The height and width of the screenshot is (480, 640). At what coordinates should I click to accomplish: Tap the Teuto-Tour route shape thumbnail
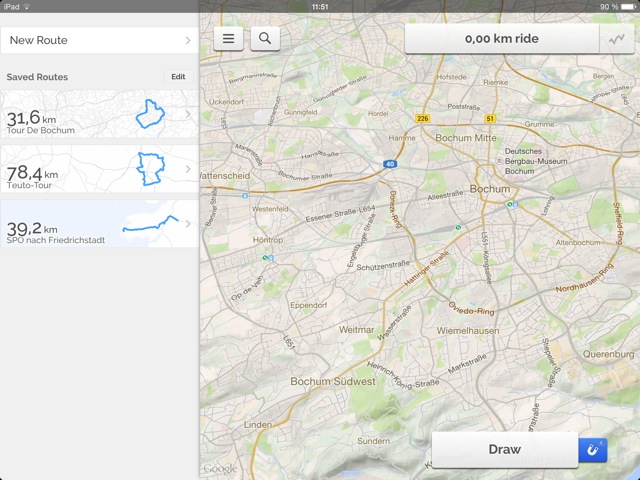[x=150, y=168]
